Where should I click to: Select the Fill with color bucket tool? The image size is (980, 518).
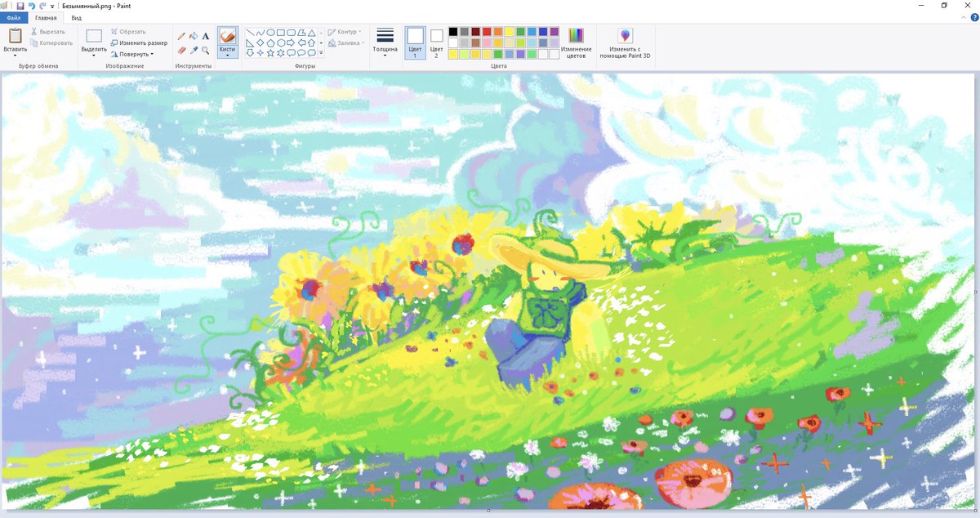pyautogui.click(x=194, y=36)
